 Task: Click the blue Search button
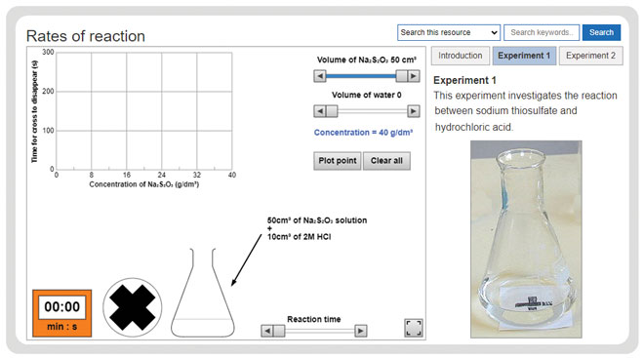[601, 32]
